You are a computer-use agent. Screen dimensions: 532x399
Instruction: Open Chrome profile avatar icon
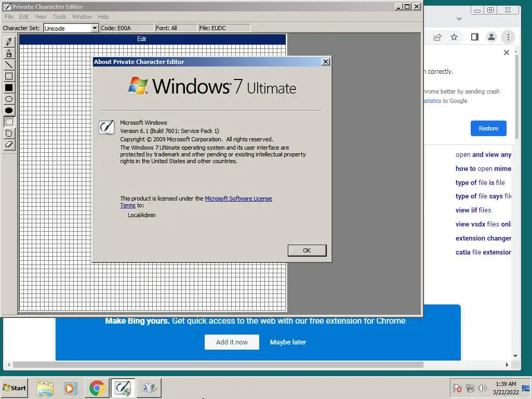[491, 37]
